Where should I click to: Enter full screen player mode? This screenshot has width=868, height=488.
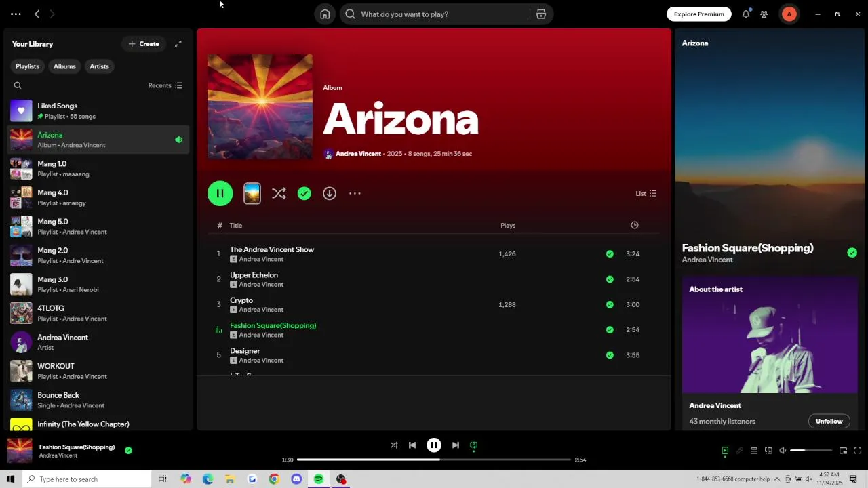(857, 451)
